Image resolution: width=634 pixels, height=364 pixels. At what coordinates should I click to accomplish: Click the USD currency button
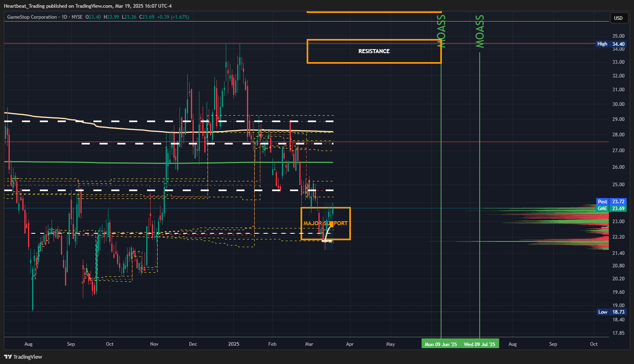pos(619,18)
